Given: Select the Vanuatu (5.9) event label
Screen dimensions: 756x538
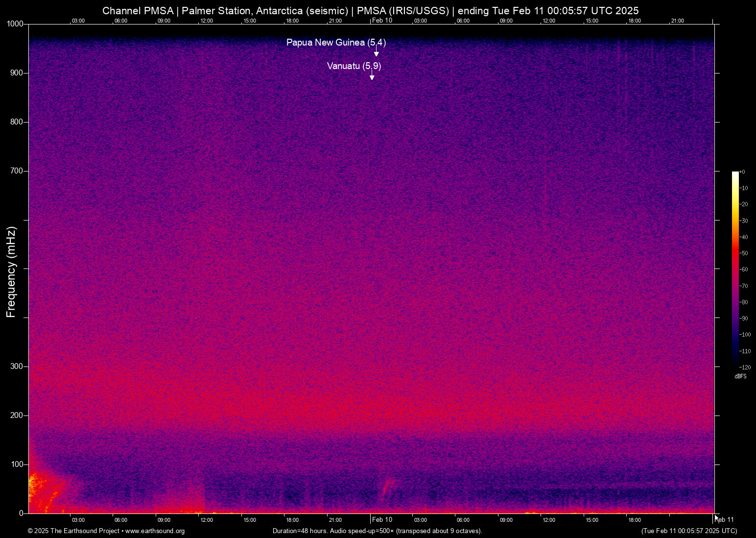Looking at the screenshot, I should click(354, 66).
